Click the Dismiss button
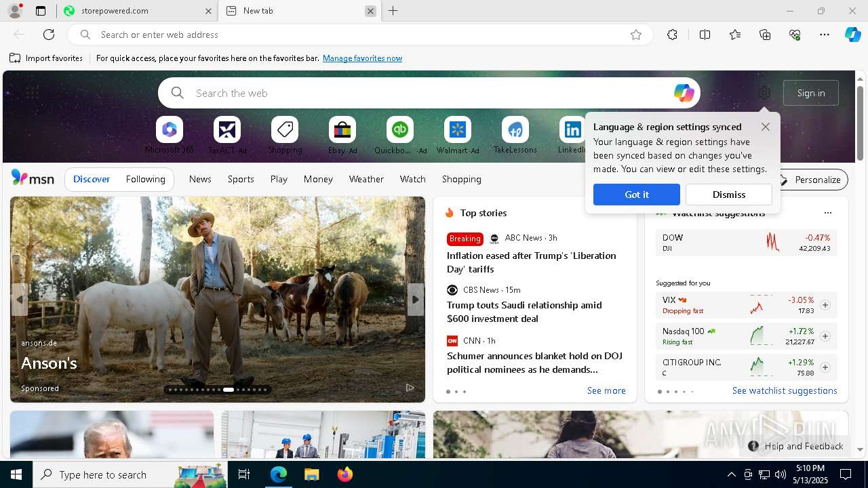This screenshot has height=488, width=868. click(x=729, y=195)
